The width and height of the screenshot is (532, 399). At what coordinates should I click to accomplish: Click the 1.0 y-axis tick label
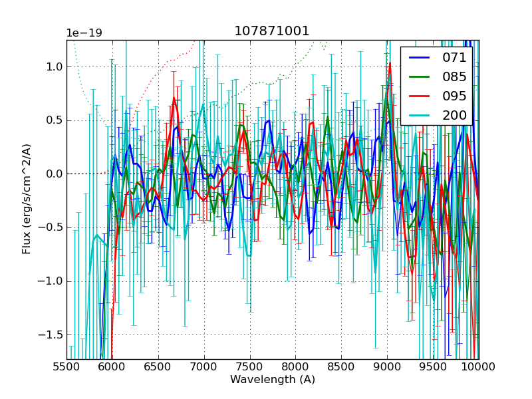point(53,66)
